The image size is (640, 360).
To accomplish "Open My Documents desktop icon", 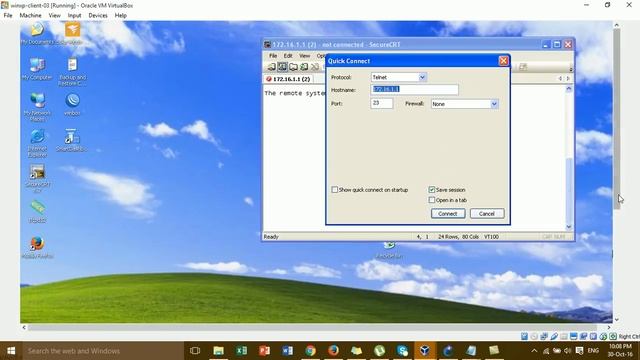I will point(37,33).
